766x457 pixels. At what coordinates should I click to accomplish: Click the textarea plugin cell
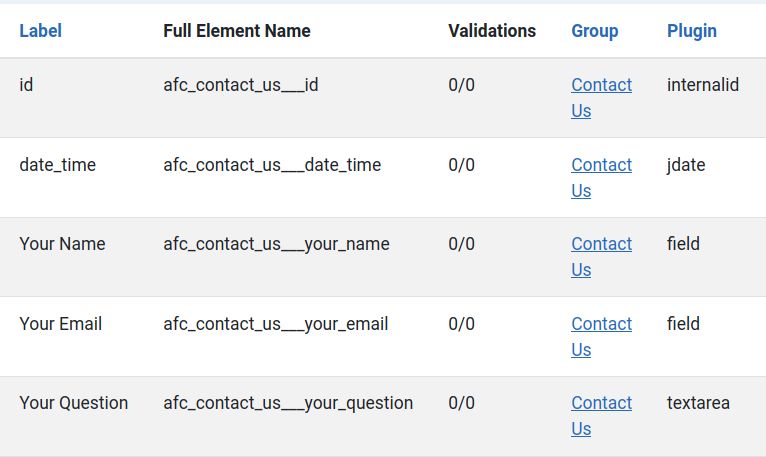click(698, 403)
